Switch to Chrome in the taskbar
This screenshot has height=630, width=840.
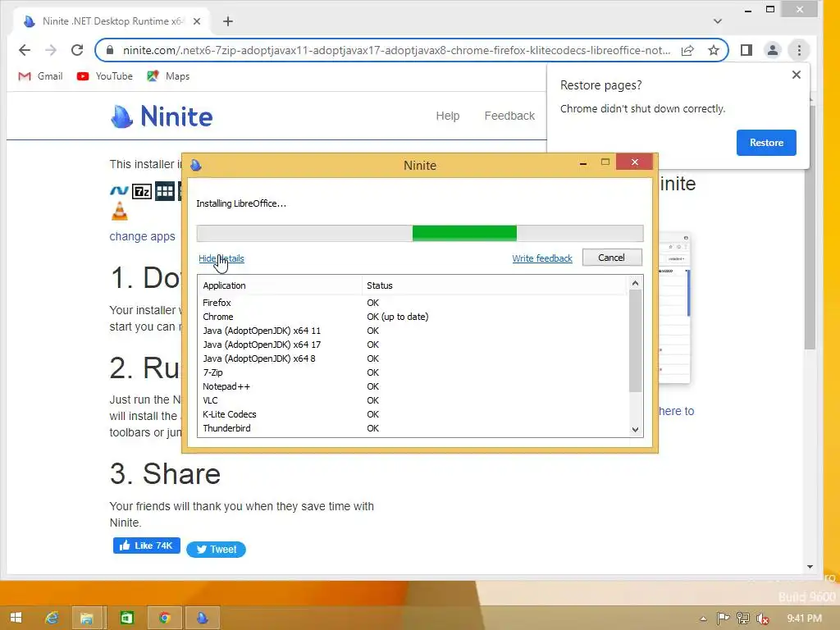click(x=164, y=618)
